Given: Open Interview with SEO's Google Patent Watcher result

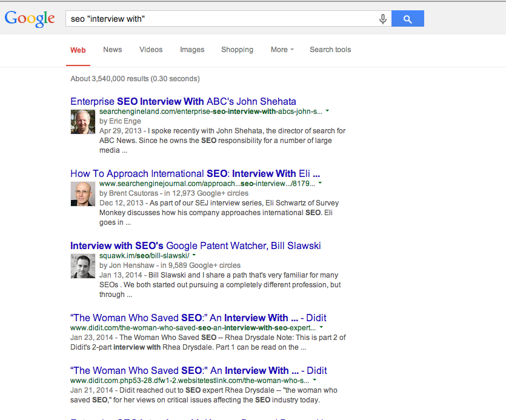Looking at the screenshot, I should [196, 245].
